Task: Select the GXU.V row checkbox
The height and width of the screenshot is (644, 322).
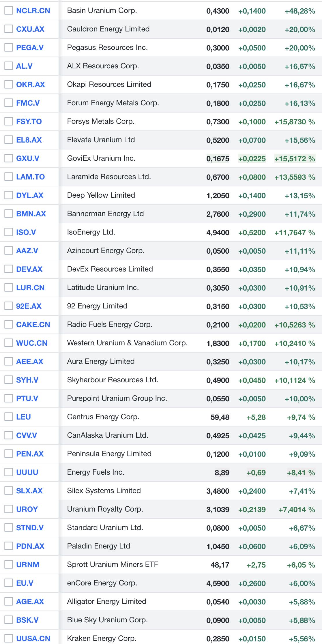Action: point(9,158)
